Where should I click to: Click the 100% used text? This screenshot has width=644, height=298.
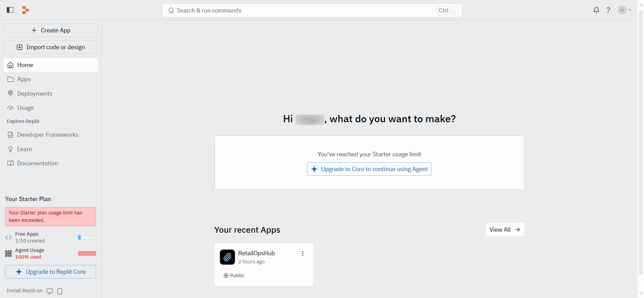click(28, 257)
